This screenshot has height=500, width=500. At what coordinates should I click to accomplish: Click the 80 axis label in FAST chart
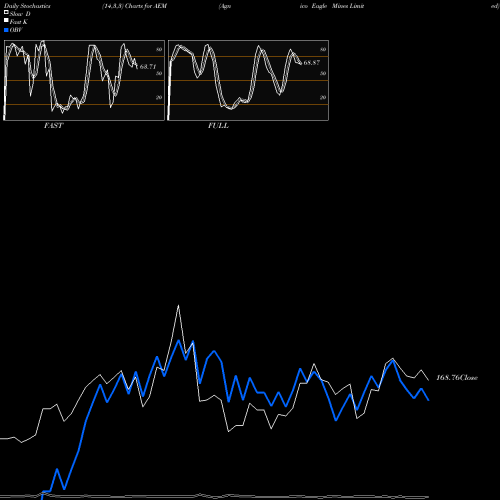pos(159,50)
